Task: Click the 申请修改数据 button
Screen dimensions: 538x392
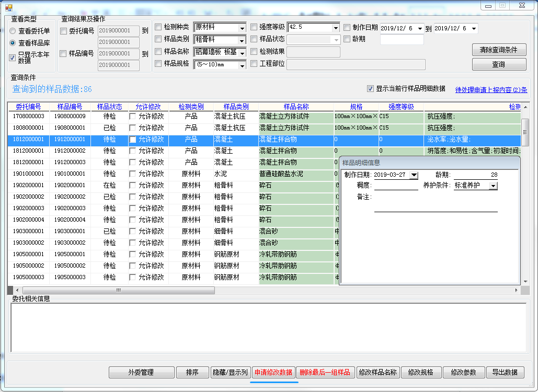Action: click(273, 372)
